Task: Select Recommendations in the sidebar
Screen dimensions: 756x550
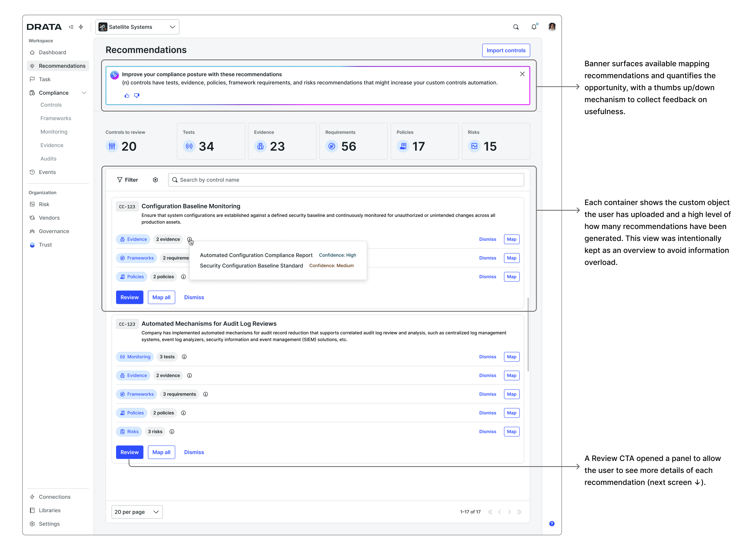Action: click(x=58, y=66)
